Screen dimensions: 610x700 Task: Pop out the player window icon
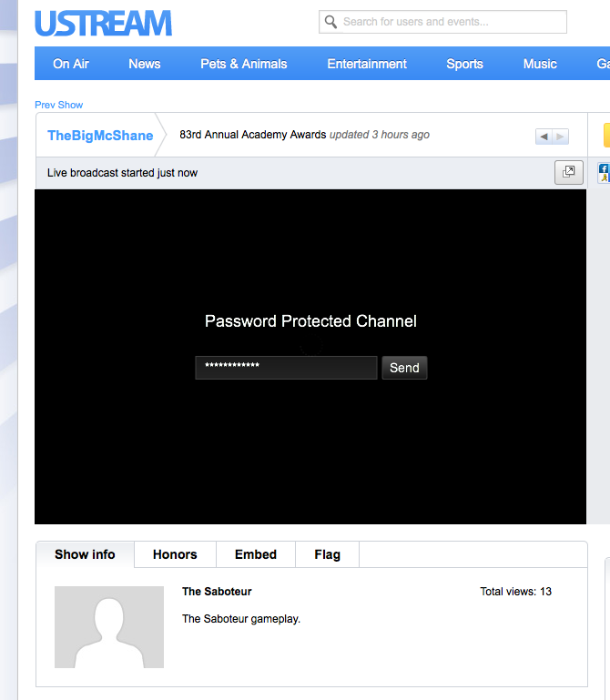(568, 172)
